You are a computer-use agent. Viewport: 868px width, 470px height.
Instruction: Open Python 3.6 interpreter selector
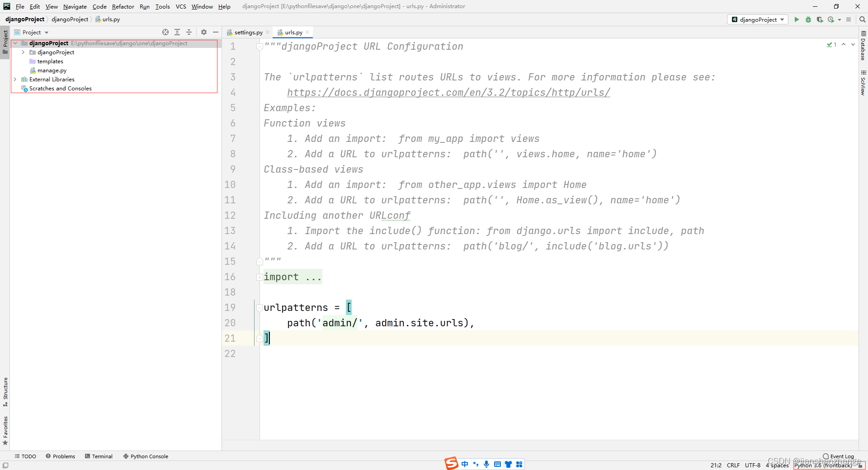[823, 465]
